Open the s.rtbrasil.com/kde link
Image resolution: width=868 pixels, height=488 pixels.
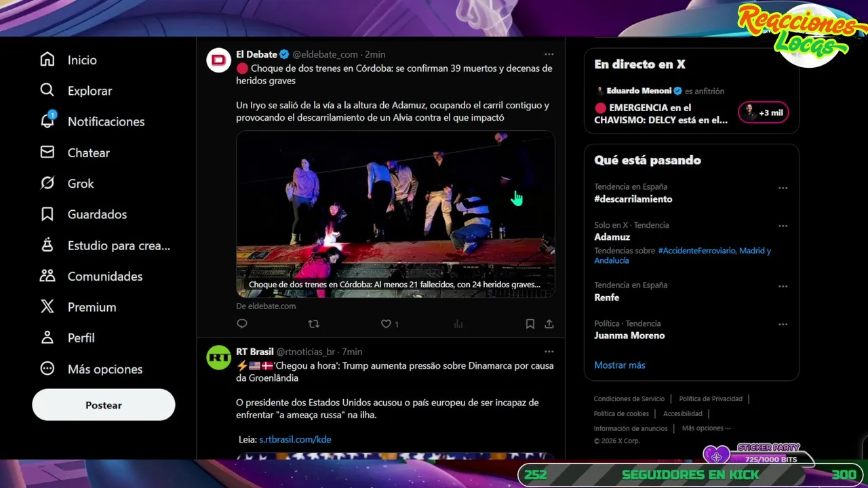tap(295, 439)
